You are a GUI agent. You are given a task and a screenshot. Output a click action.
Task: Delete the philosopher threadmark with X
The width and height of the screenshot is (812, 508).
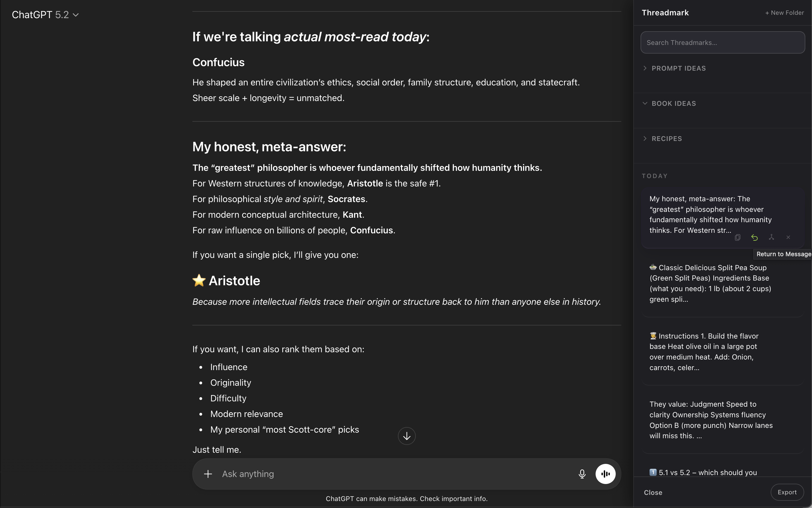click(788, 238)
